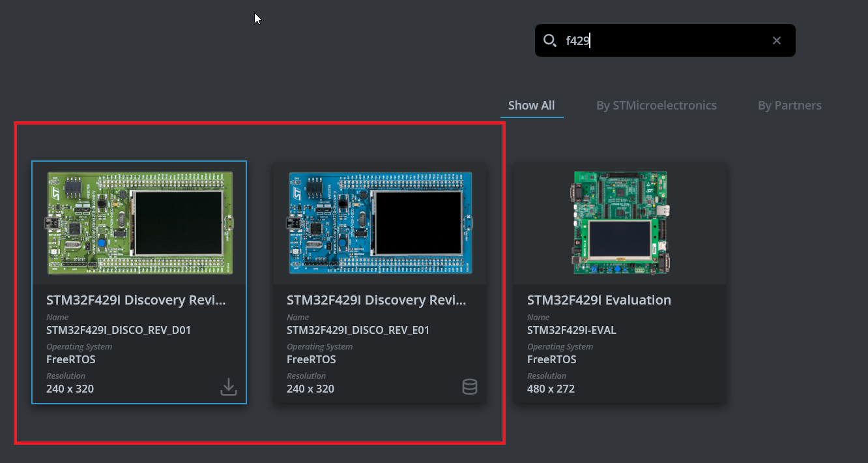Select the STM32F429I Evaluation board image

[620, 222]
